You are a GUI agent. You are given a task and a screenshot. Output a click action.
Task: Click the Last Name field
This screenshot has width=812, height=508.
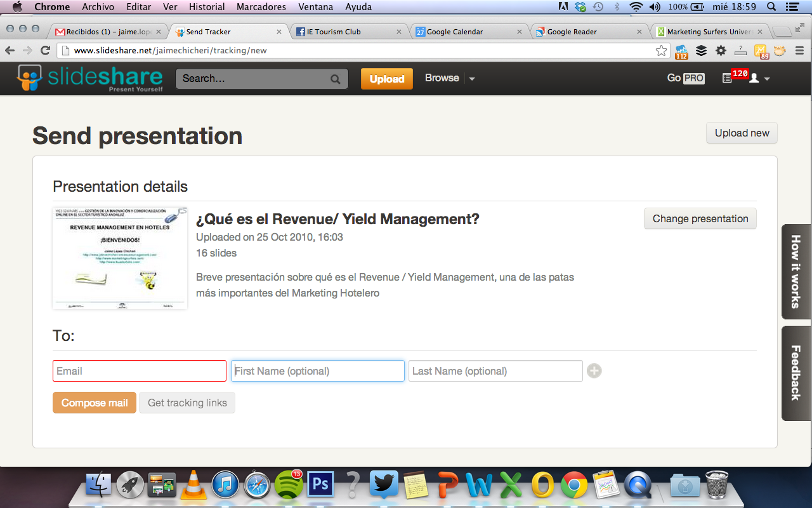tap(495, 371)
